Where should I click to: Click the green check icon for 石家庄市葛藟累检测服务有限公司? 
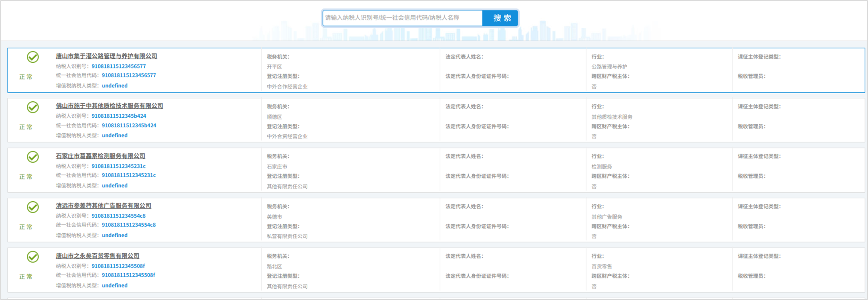point(33,157)
